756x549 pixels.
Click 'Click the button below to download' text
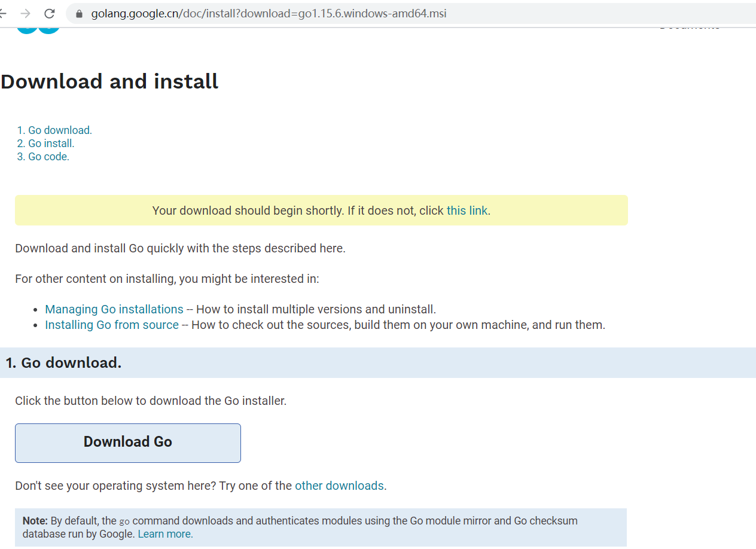(151, 401)
